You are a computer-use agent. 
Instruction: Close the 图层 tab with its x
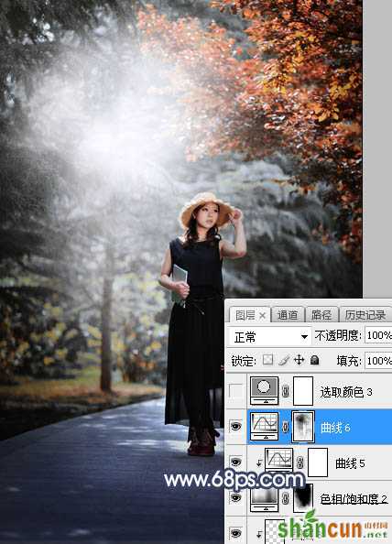[262, 316]
